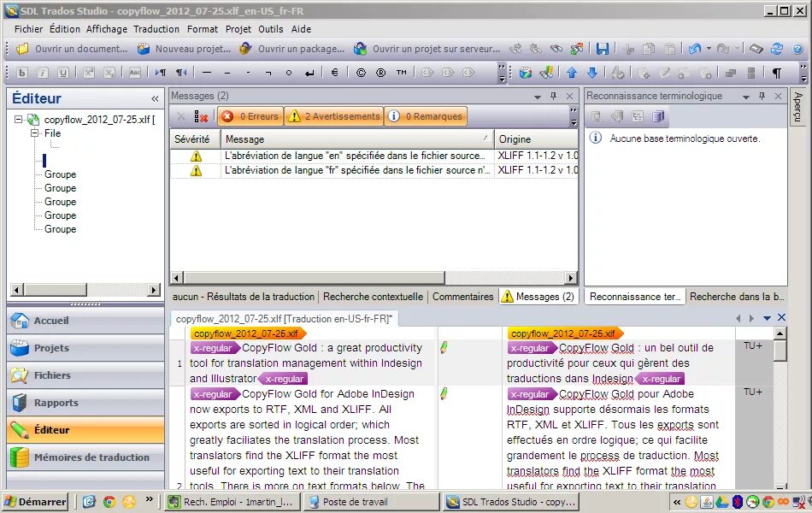Open the Rapports view in the sidebar
The height and width of the screenshot is (513, 812).
[85, 403]
